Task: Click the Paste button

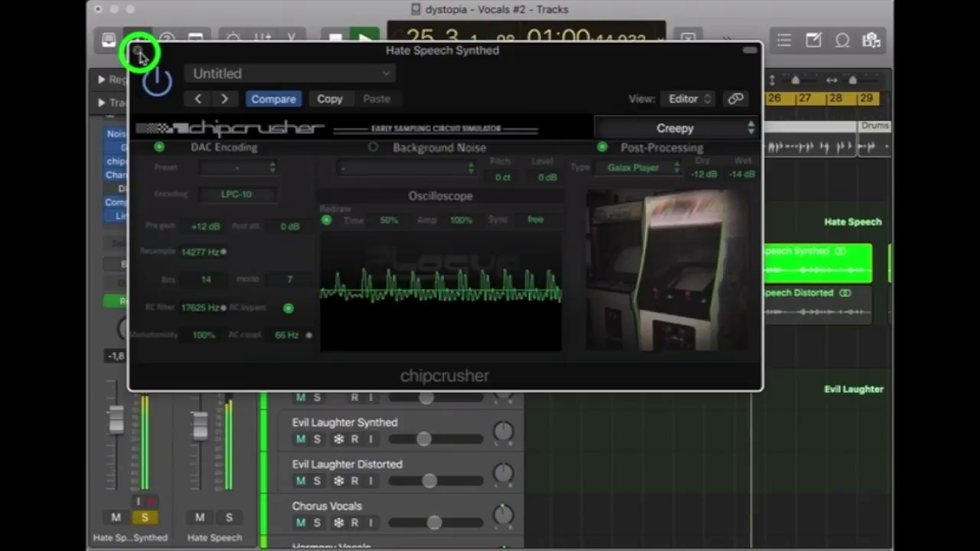Action: point(377,99)
